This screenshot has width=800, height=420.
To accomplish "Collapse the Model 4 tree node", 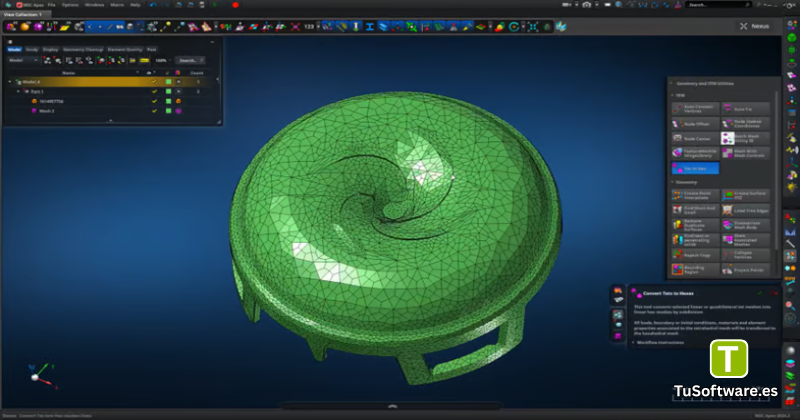I will [10, 82].
